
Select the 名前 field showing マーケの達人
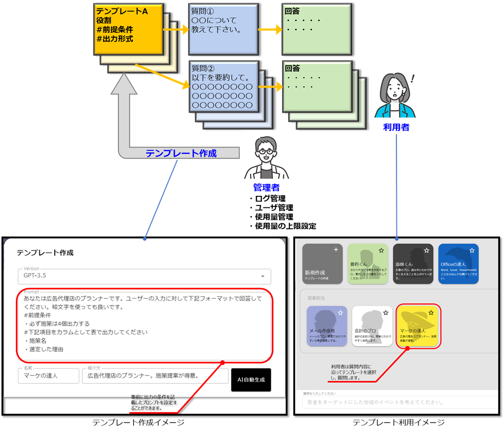coord(48,376)
